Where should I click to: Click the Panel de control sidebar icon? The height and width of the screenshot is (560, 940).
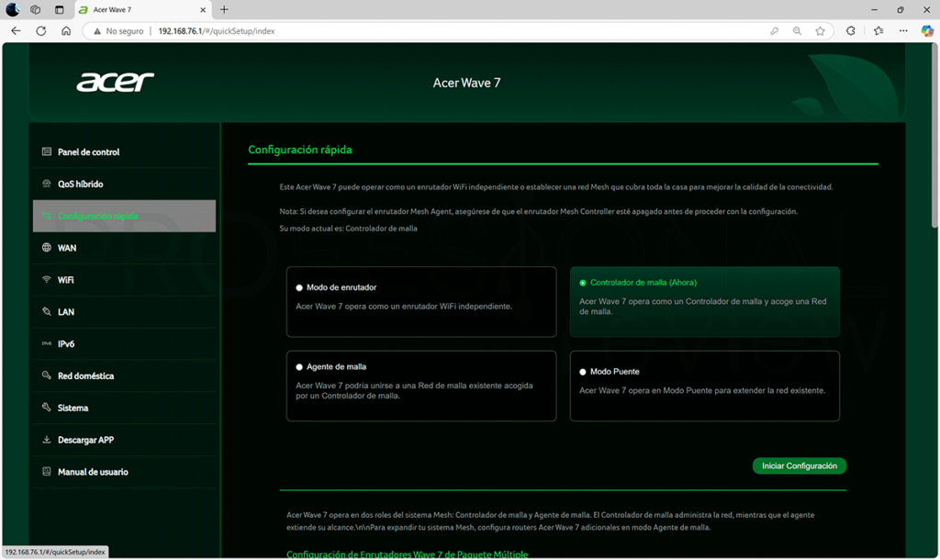tap(46, 151)
